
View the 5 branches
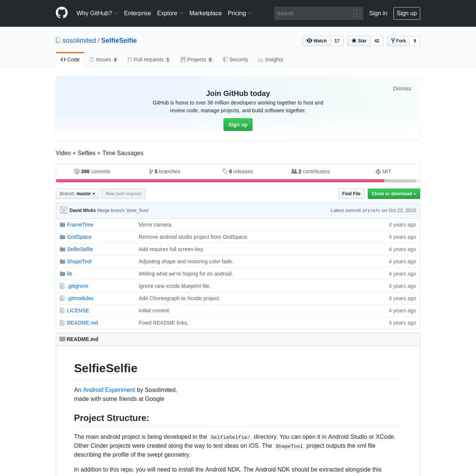click(165, 171)
